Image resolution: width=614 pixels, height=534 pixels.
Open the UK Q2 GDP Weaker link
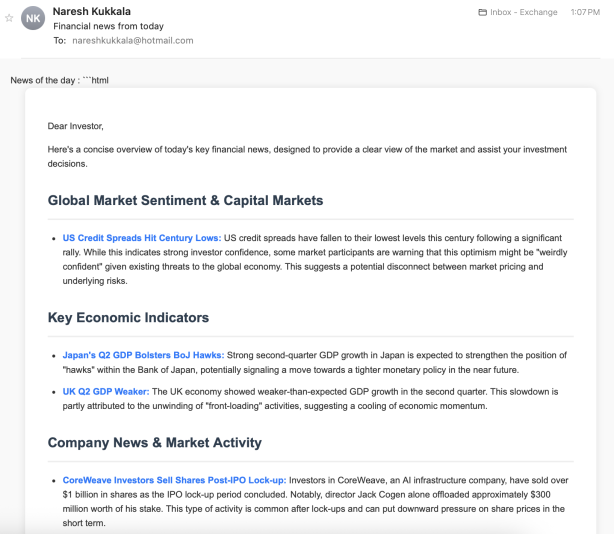pos(106,391)
